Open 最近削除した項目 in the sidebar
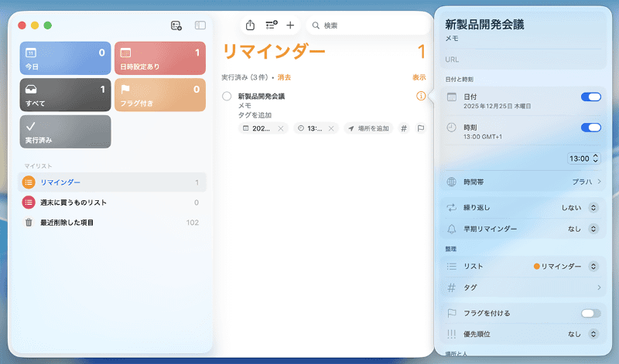619x364 pixels. (111, 223)
